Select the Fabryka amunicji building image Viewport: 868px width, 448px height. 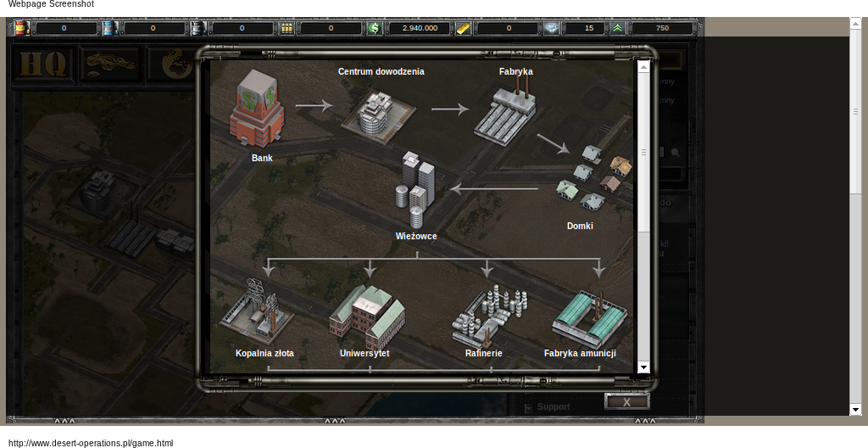[x=590, y=319]
